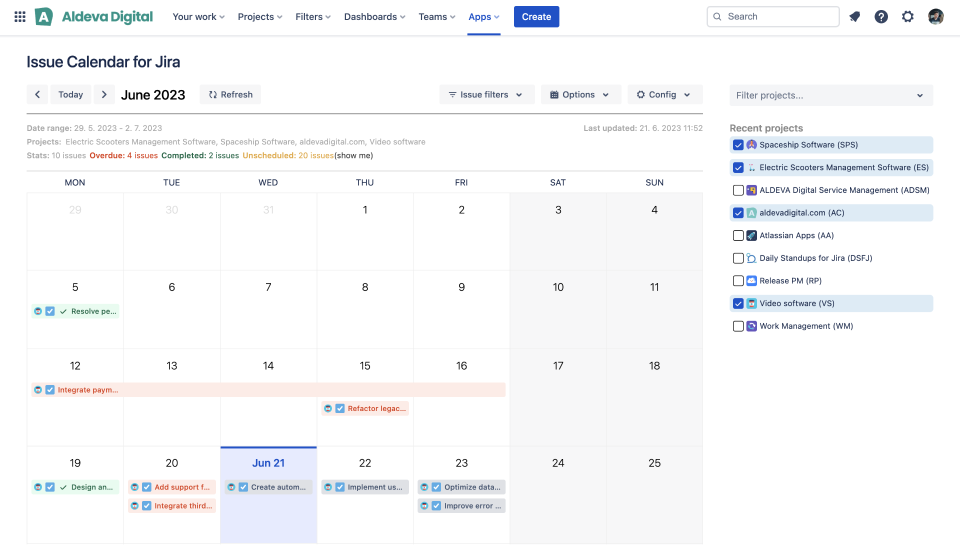
Task: Open the Config dropdown
Action: pos(664,94)
